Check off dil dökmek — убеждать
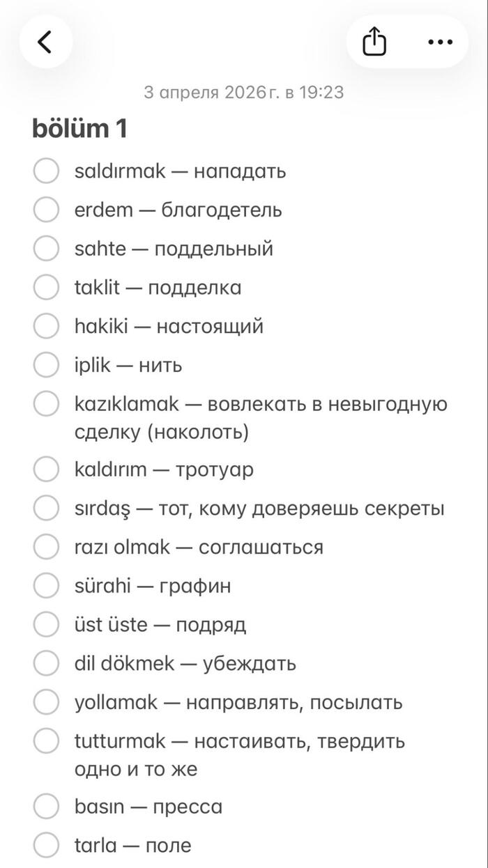 click(46, 663)
